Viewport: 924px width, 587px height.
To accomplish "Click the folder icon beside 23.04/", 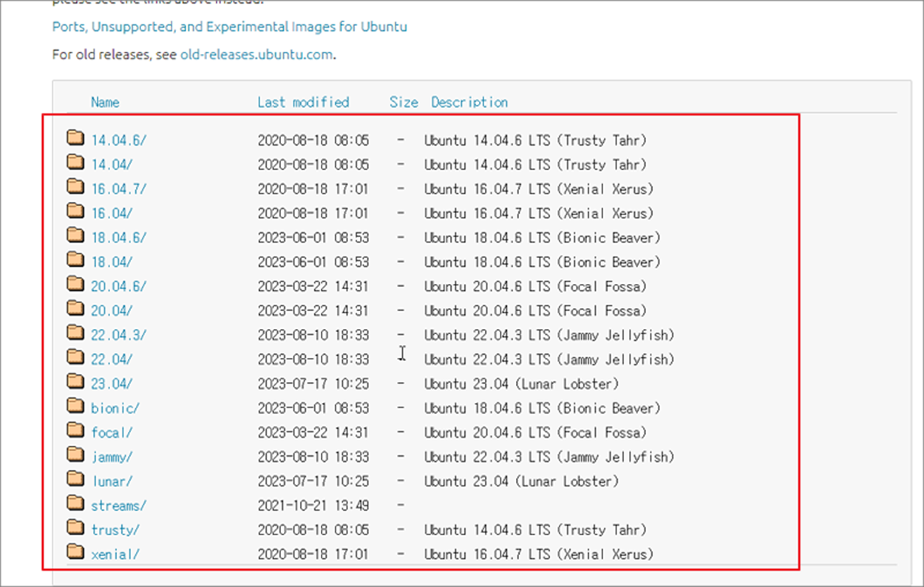I will click(75, 381).
